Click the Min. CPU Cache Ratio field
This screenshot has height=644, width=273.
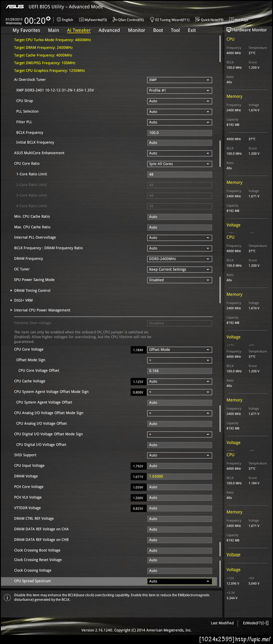click(x=180, y=217)
